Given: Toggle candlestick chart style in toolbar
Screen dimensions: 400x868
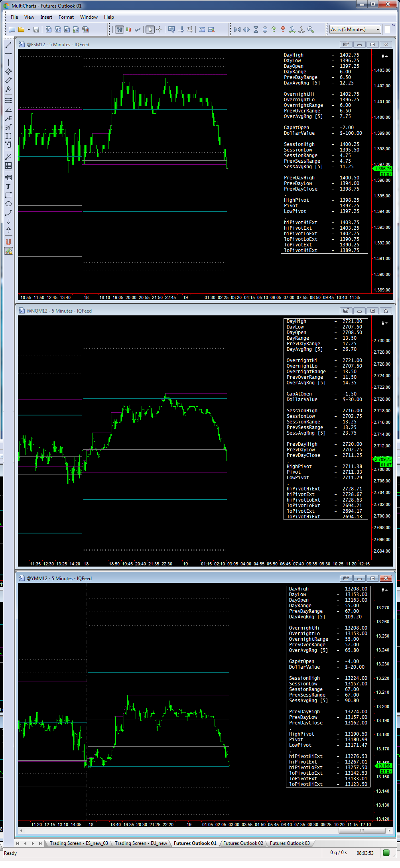Looking at the screenshot, I should (128, 30).
